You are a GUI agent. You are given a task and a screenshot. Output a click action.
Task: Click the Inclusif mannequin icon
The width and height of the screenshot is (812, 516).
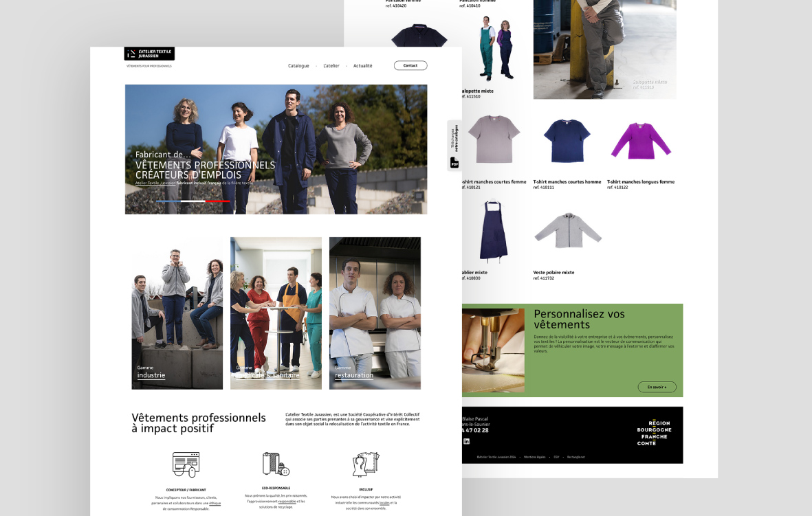pos(365,464)
